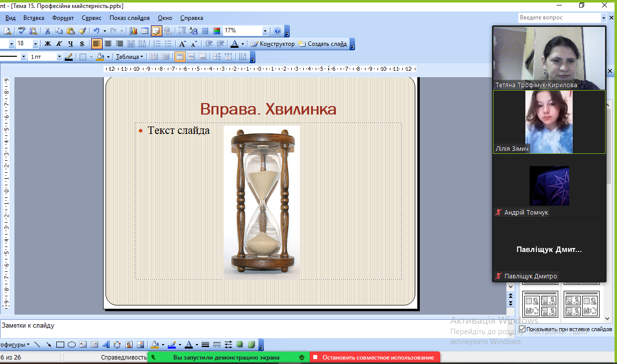This screenshot has width=617, height=364.
Task: Open the Вставка menu
Action: [34, 18]
